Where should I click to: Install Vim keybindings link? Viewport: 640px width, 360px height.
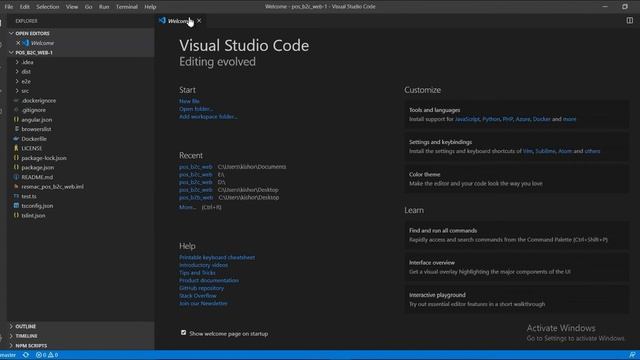click(528, 151)
